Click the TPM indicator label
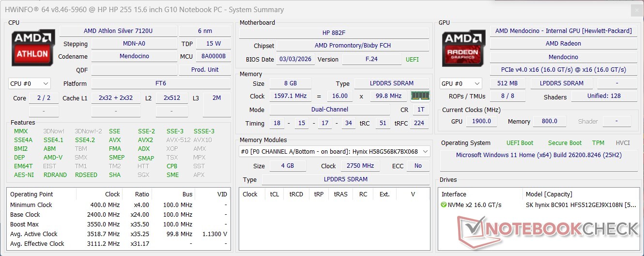 598,143
